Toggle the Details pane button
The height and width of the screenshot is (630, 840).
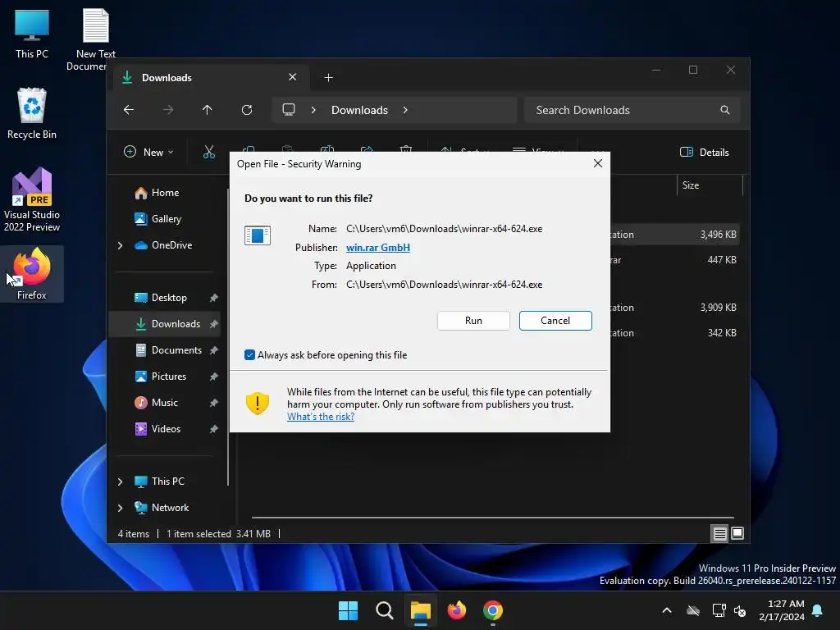click(704, 152)
